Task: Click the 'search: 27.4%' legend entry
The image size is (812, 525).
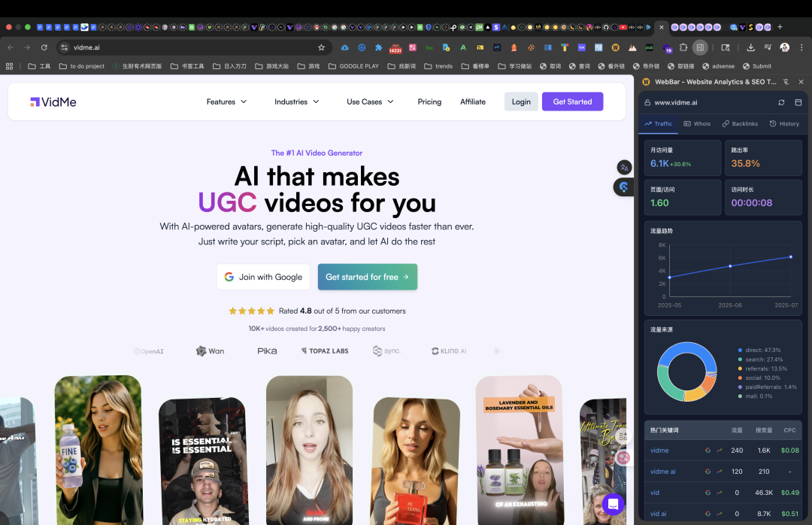Action: [x=760, y=360]
